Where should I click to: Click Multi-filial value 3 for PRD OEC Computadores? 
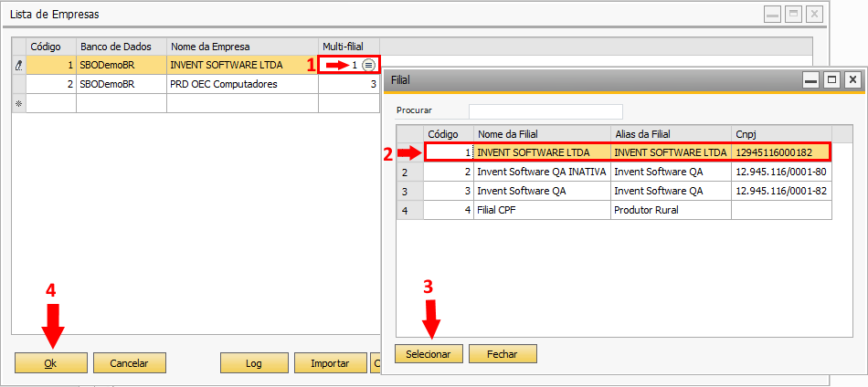pos(349,85)
